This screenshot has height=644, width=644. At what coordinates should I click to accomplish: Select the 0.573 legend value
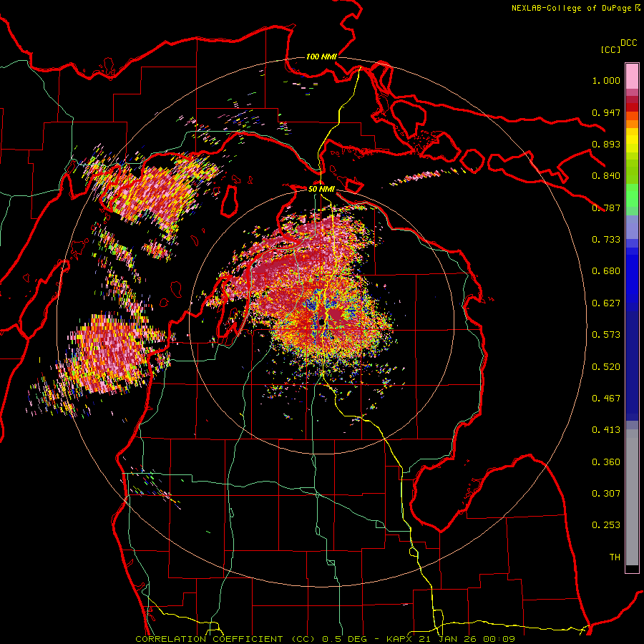click(606, 335)
